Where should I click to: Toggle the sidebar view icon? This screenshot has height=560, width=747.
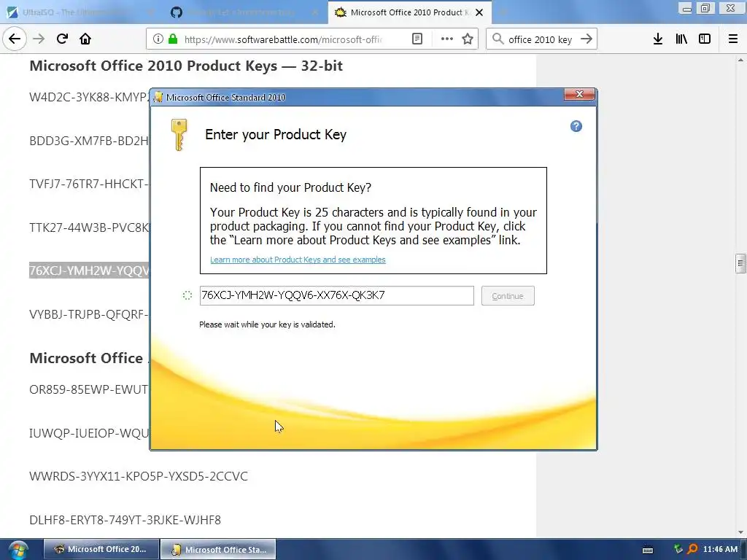click(x=705, y=39)
